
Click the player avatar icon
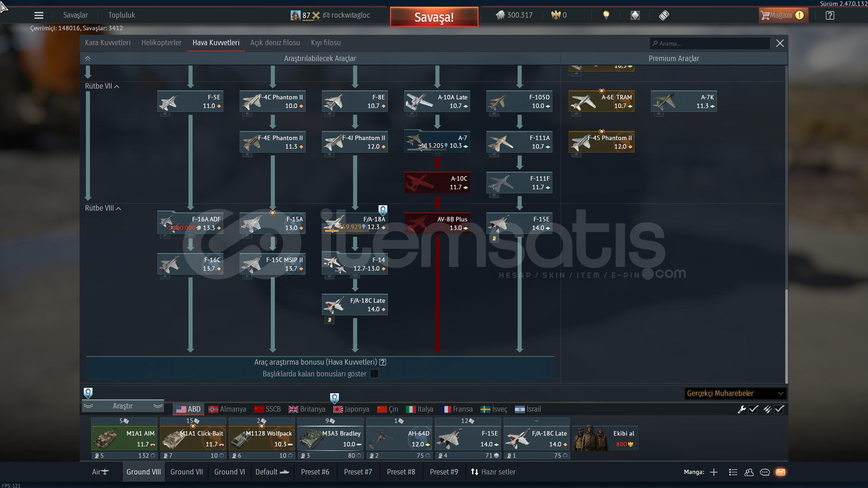point(295,15)
